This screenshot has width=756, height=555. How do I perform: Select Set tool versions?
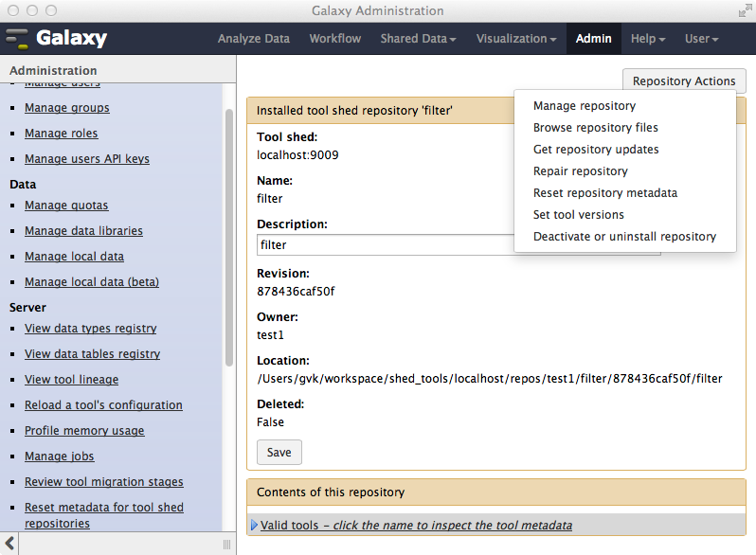579,215
